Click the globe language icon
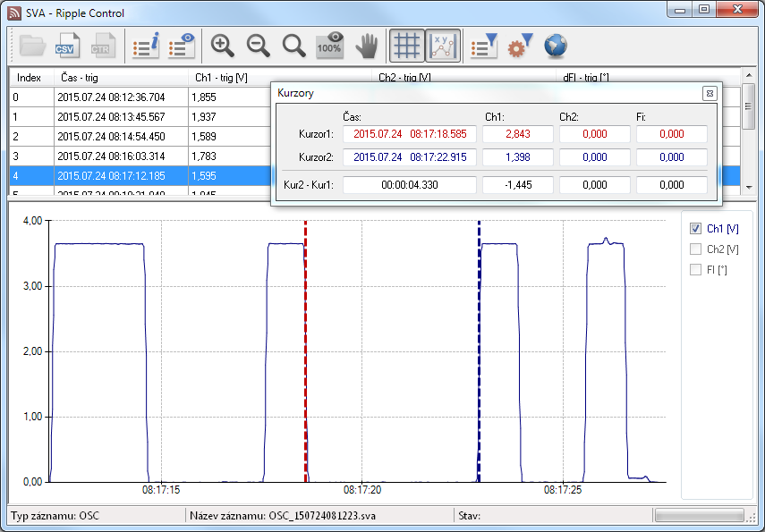The width and height of the screenshot is (765, 532). [556, 46]
